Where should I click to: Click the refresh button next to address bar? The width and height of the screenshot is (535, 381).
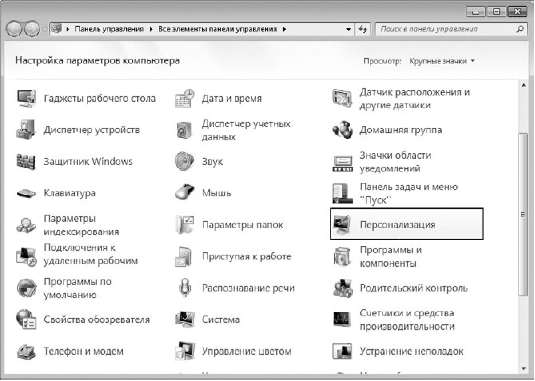(x=363, y=29)
